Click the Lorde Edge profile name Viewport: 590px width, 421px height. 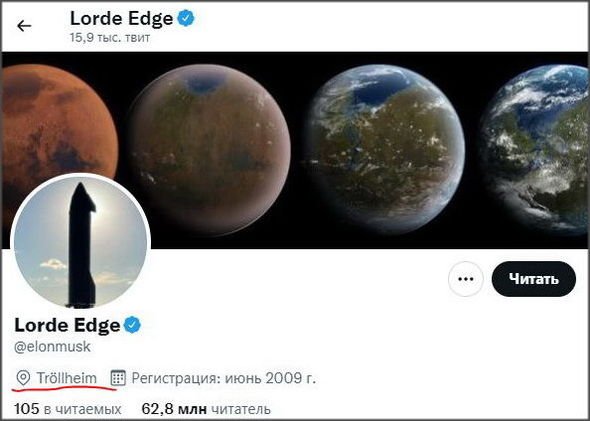pos(67,325)
